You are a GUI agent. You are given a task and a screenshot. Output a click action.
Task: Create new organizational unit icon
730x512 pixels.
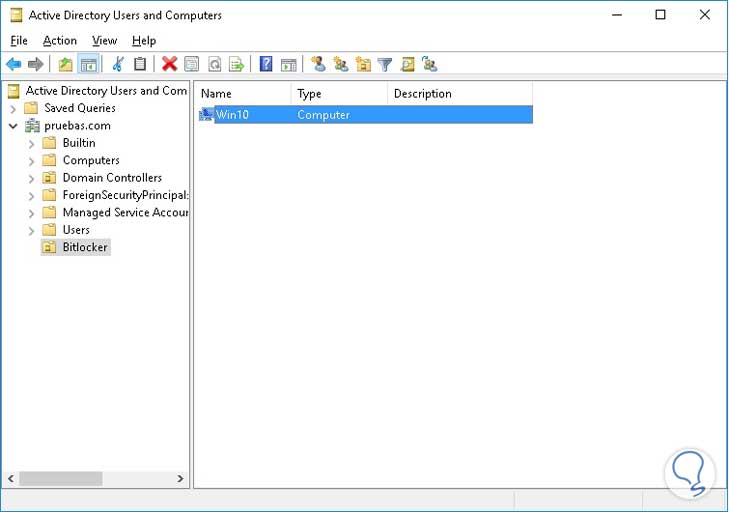(363, 64)
